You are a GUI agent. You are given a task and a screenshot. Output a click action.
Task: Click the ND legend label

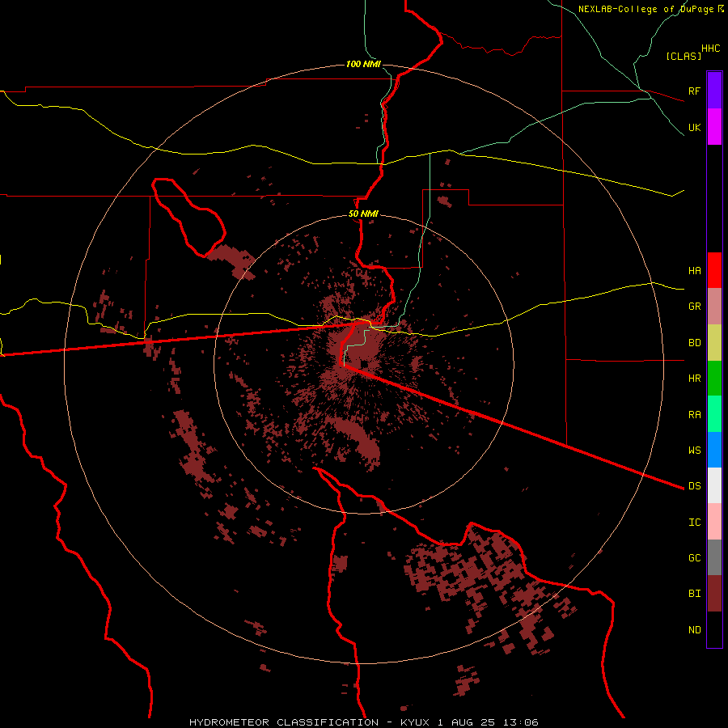coord(694,630)
